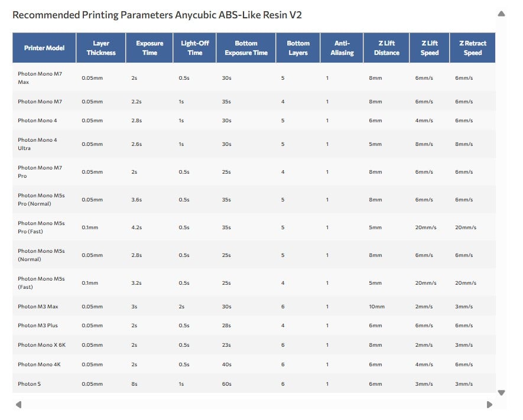Click the Recommended Printing Parameters heading

157,15
